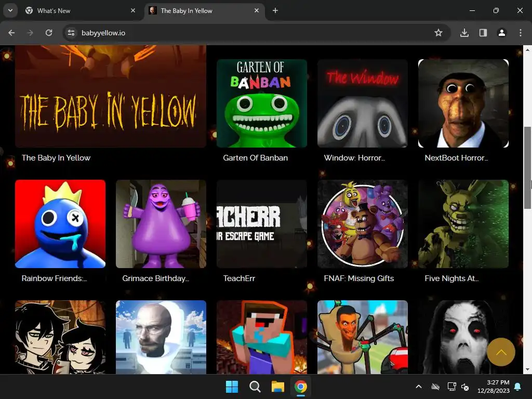The height and width of the screenshot is (399, 532).
Task: Switch to the What's New tab
Action: 79,11
